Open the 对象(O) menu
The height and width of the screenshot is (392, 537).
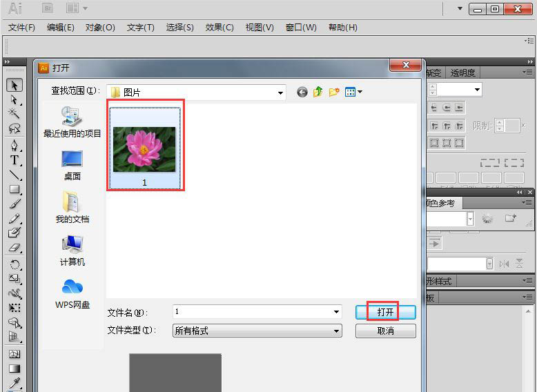100,28
